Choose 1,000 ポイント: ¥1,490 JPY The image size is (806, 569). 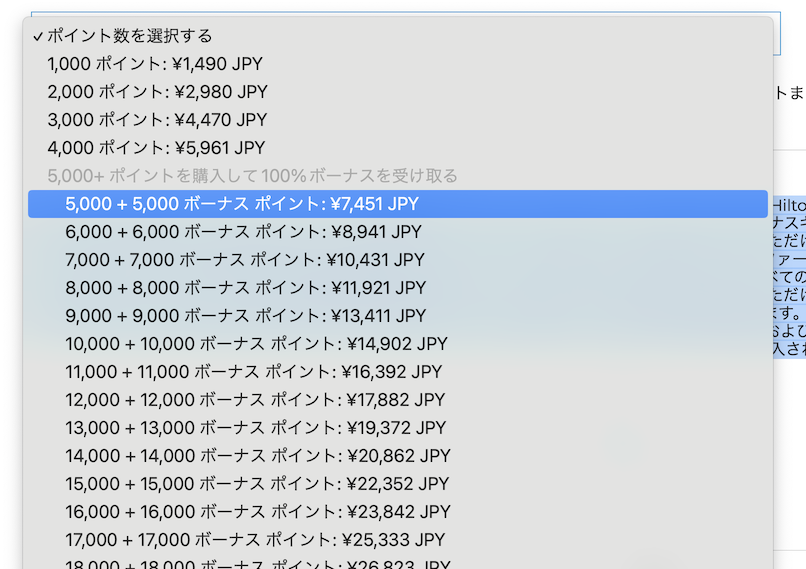pyautogui.click(x=398, y=64)
